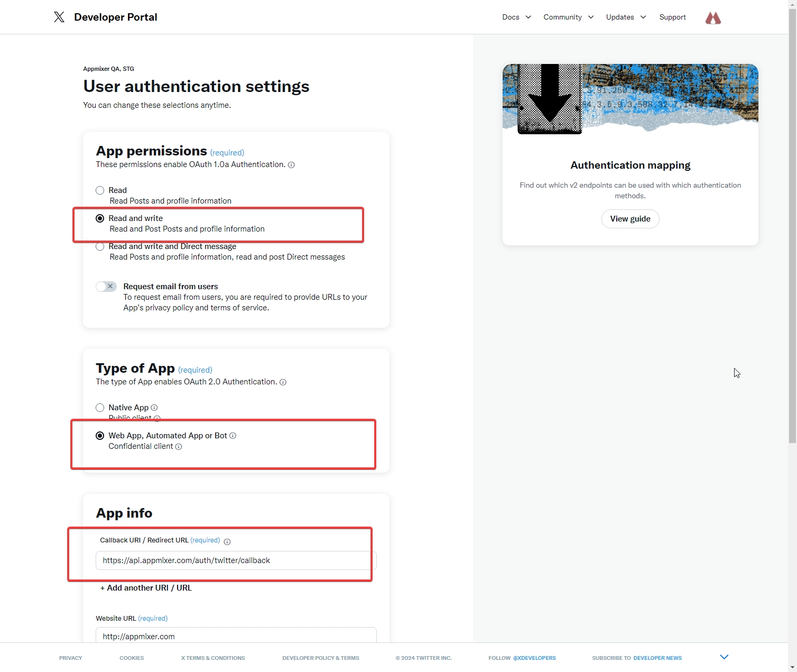Image resolution: width=797 pixels, height=672 pixels.
Task: Expand the Docs dropdown menu
Action: tap(516, 17)
